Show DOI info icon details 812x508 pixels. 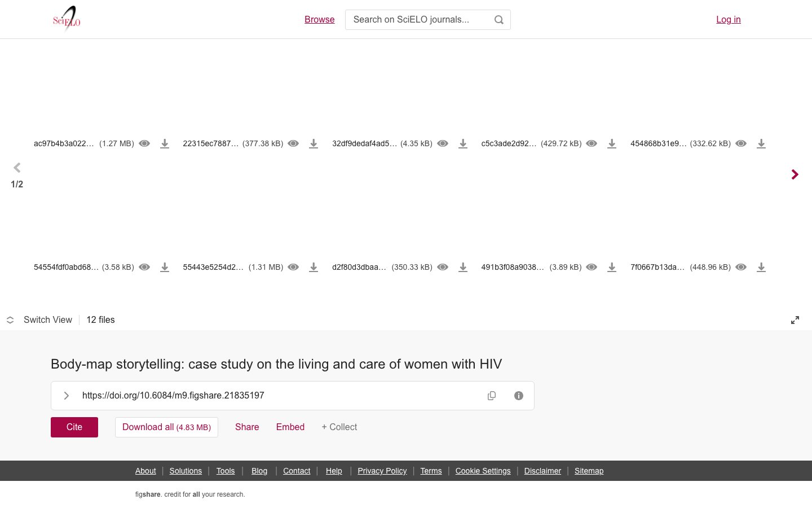[x=519, y=396]
